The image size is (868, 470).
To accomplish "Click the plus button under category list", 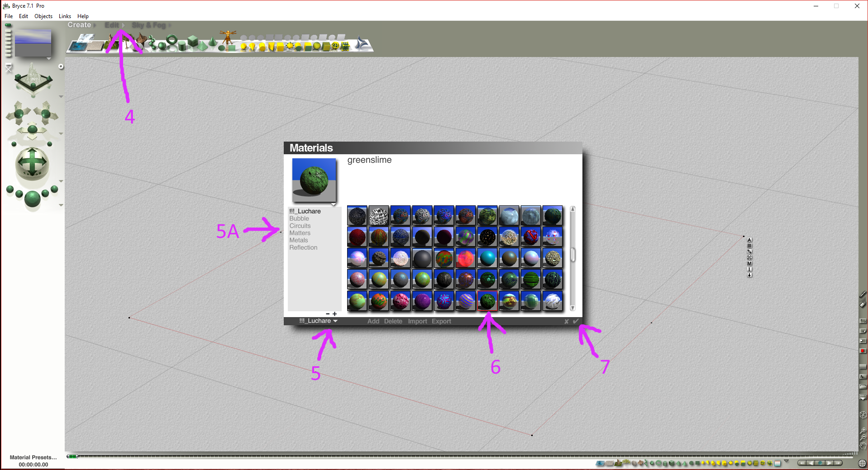I will (335, 314).
